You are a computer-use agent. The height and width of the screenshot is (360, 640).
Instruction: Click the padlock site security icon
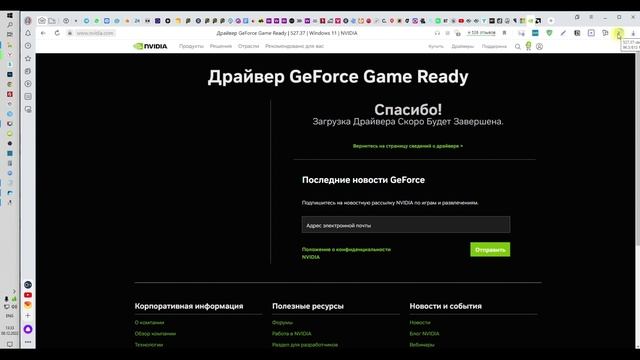pos(70,33)
